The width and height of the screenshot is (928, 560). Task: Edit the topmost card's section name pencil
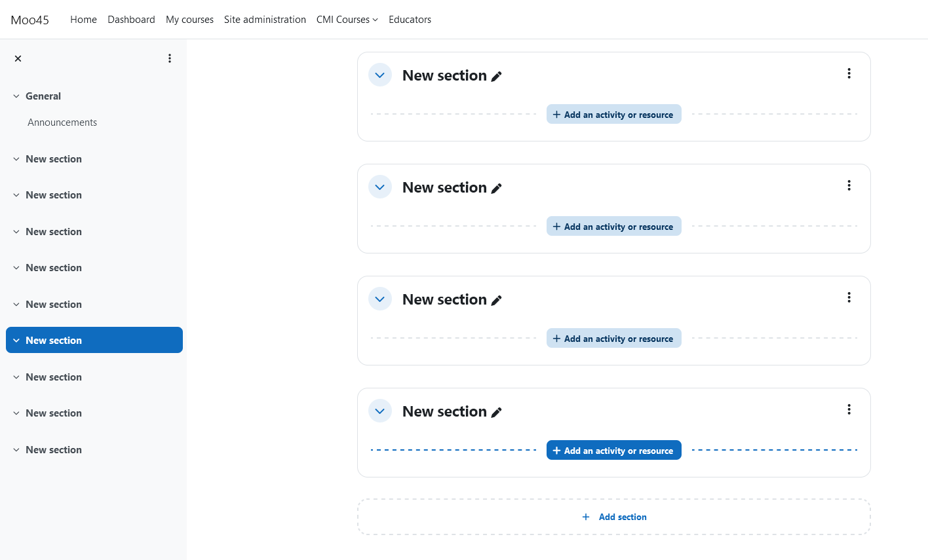pyautogui.click(x=497, y=77)
